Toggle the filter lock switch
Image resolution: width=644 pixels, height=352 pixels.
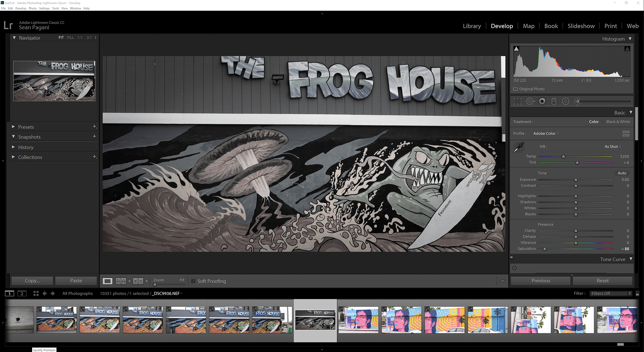tap(637, 294)
